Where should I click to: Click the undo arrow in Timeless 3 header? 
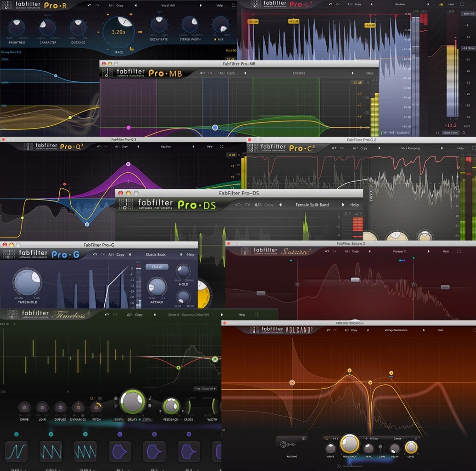click(x=107, y=314)
